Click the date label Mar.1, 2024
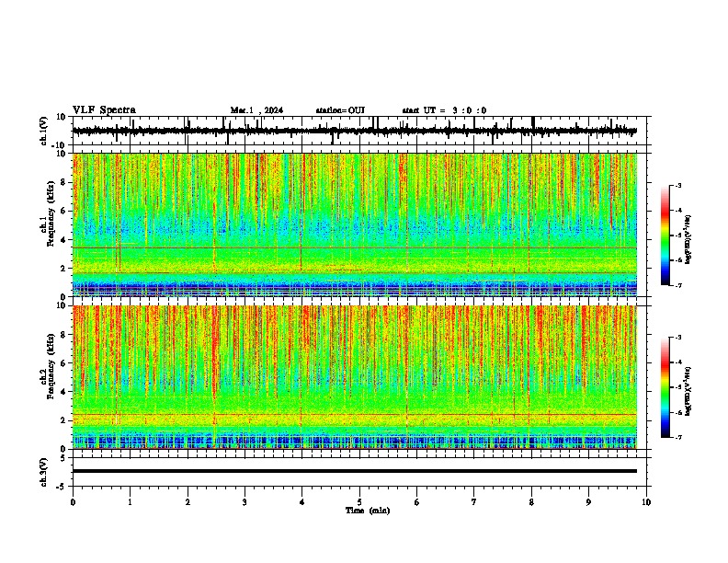Image resolution: width=728 pixels, height=563 pixels. coord(256,110)
